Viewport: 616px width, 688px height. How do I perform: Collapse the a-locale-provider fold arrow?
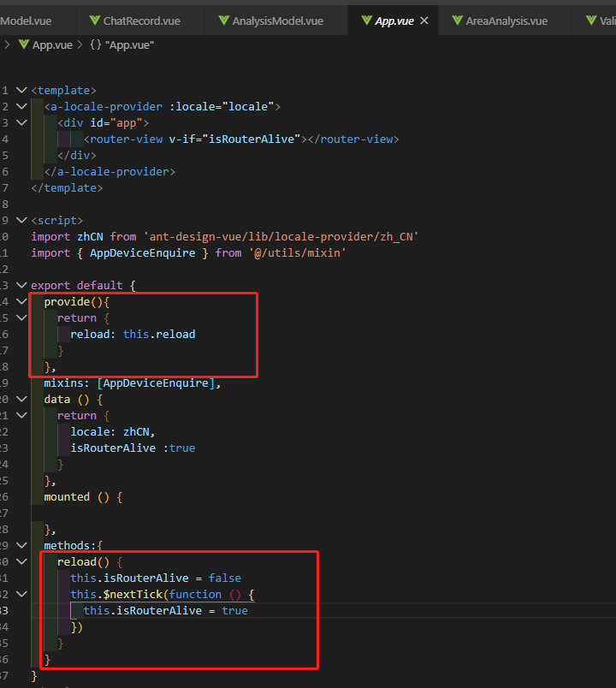(21, 106)
